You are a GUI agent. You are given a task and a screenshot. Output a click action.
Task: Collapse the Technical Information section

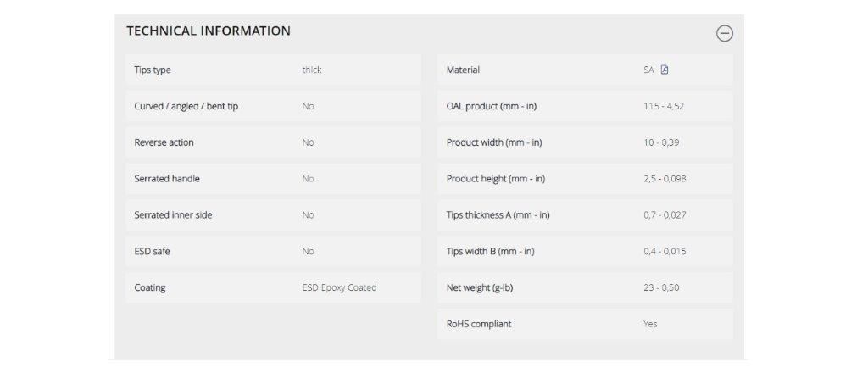(724, 33)
